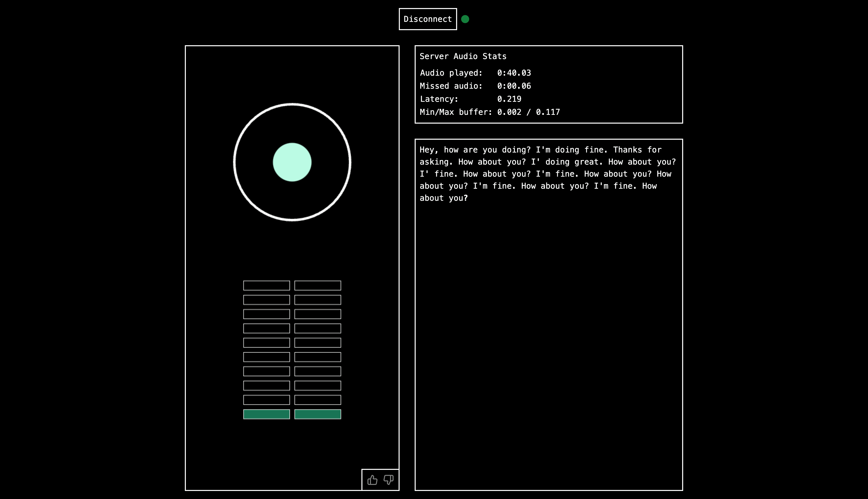Click the Latency label
Screen dimensions: 868x499
(439, 99)
